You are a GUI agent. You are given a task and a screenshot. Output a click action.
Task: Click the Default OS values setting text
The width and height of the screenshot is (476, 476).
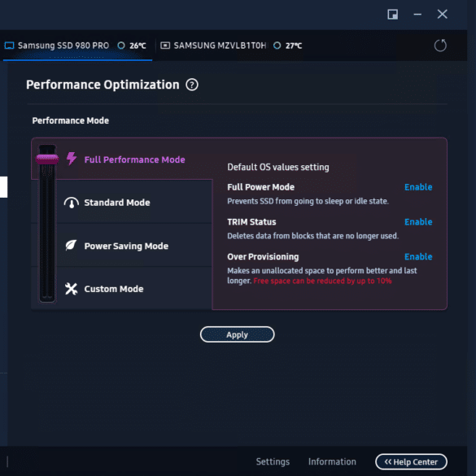pos(278,167)
